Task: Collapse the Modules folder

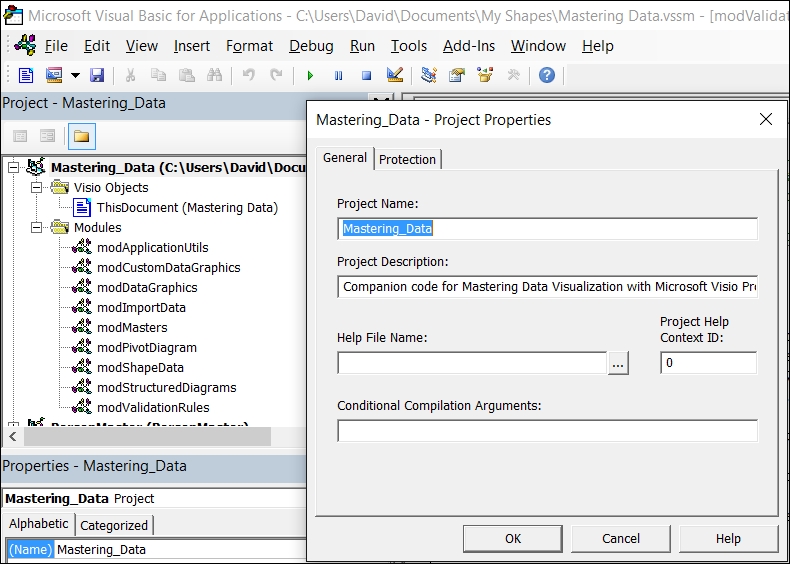Action: 36,228
